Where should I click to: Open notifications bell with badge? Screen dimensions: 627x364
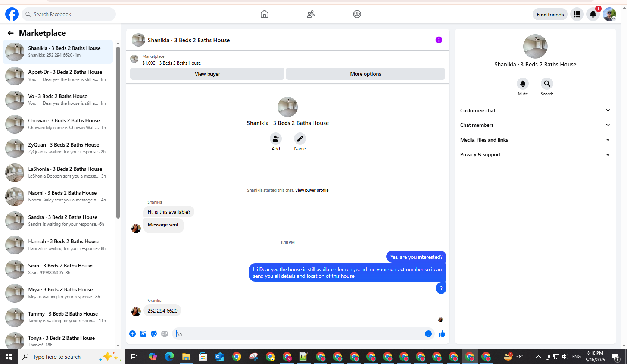tap(593, 14)
